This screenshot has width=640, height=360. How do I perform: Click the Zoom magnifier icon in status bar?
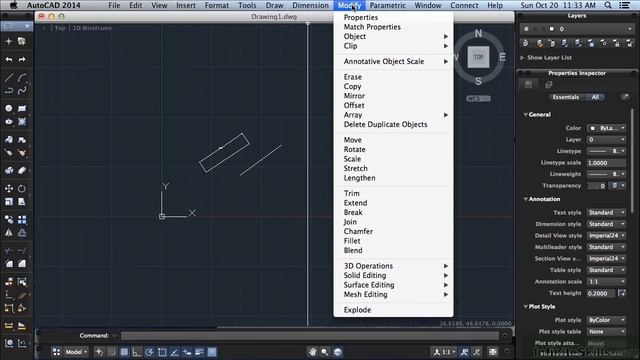click(325, 352)
